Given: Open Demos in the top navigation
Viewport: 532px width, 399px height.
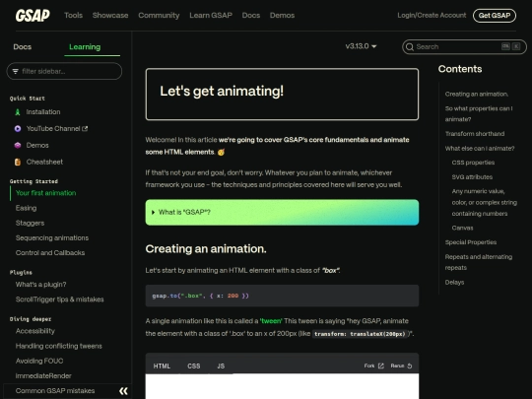Looking at the screenshot, I should (282, 15).
